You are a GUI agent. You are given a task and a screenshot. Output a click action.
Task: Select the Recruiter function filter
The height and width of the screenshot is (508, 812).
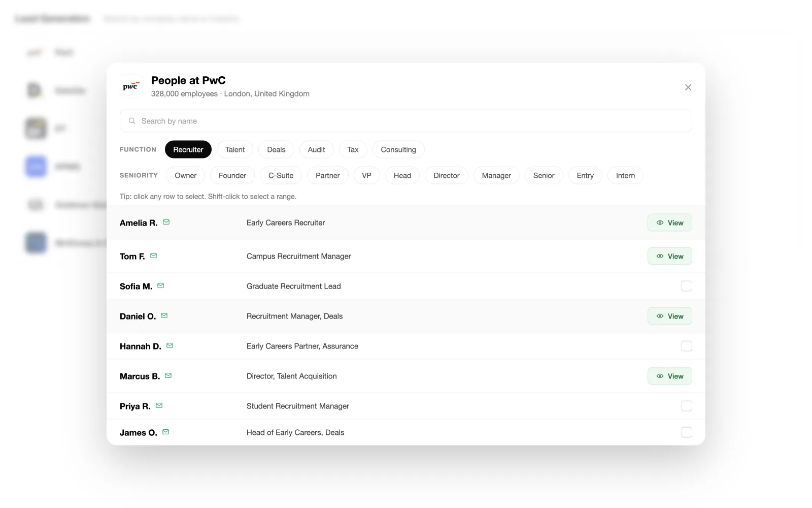(188, 149)
